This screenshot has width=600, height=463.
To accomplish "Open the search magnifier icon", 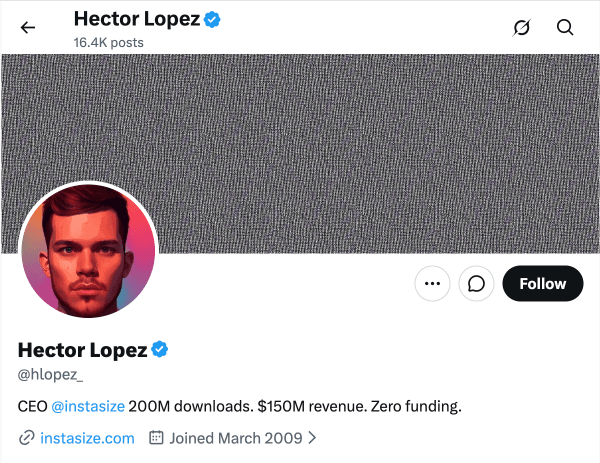I will pos(565,28).
